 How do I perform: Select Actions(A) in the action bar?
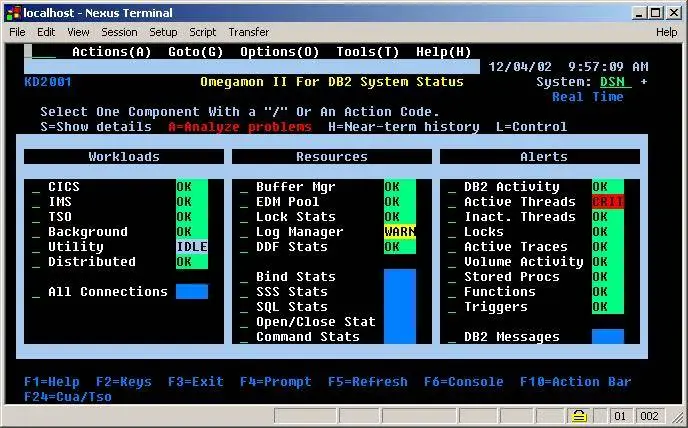click(x=111, y=52)
